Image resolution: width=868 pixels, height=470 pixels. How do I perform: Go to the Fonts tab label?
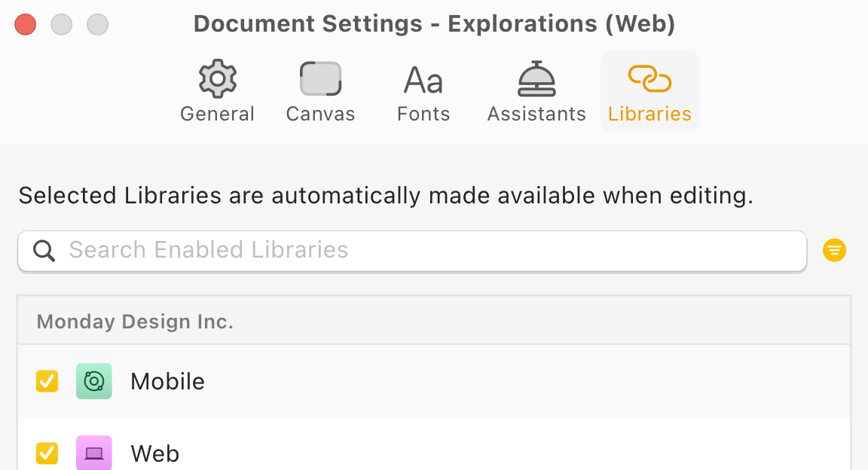(423, 114)
